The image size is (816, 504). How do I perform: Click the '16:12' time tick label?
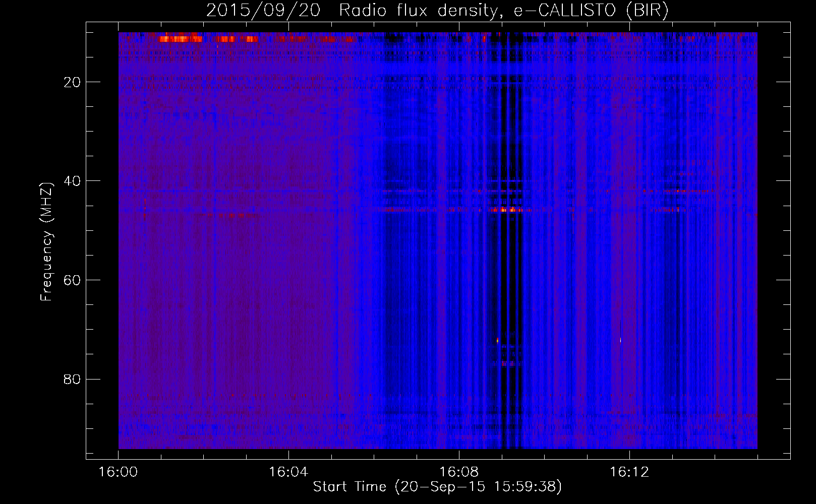click(629, 472)
